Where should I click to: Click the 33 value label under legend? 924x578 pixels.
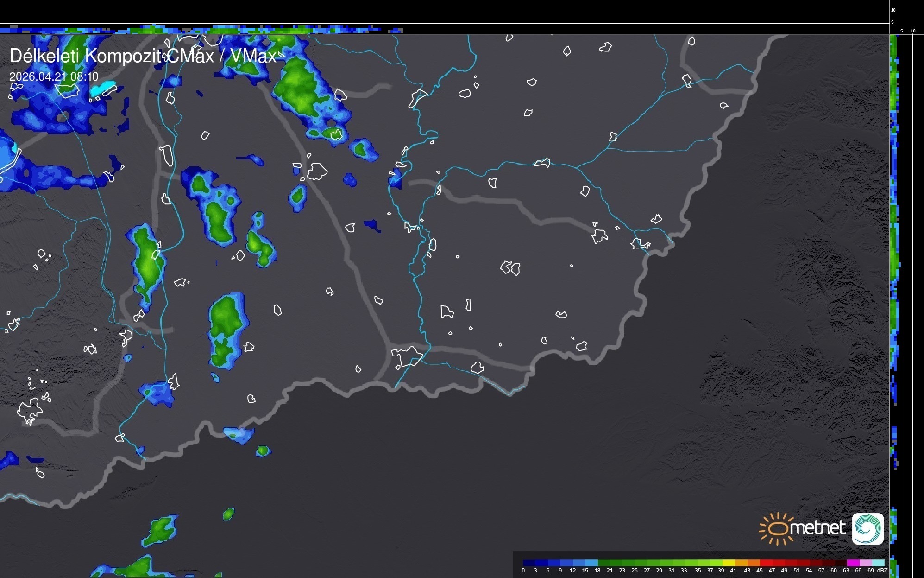click(684, 571)
